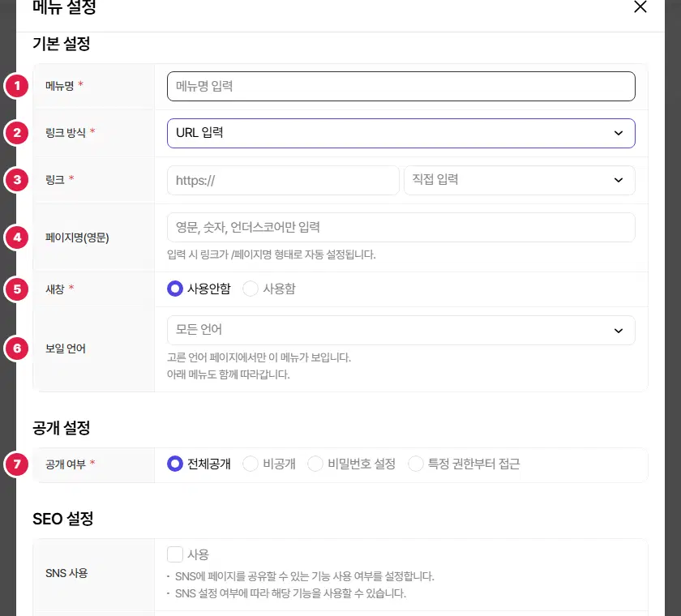Select the 전체공개 radio option
This screenshot has height=616, width=681.
(x=175, y=464)
